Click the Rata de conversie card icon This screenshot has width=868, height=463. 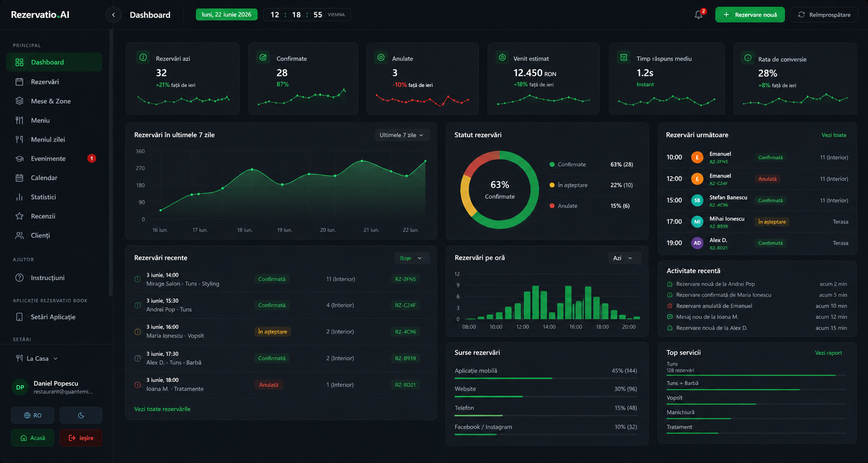click(x=748, y=58)
